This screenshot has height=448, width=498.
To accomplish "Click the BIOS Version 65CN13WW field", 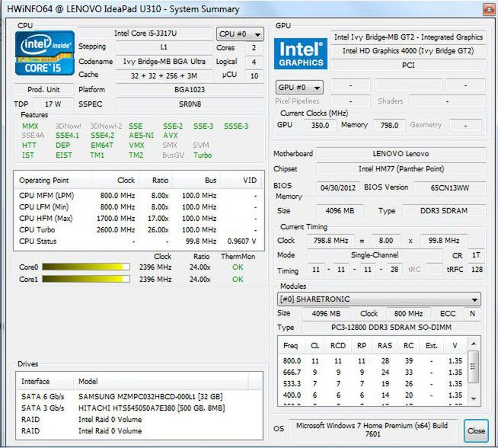I will 450,187.
